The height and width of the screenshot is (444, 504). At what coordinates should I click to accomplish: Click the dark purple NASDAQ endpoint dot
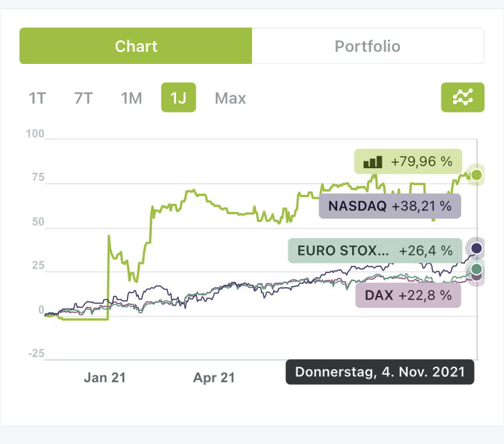[476, 248]
